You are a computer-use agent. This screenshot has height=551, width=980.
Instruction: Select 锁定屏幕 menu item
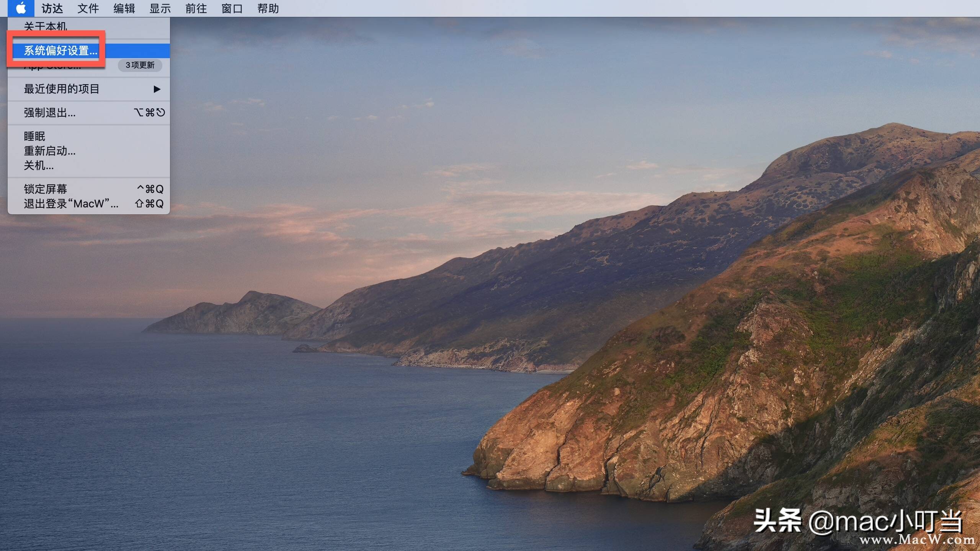coord(45,189)
